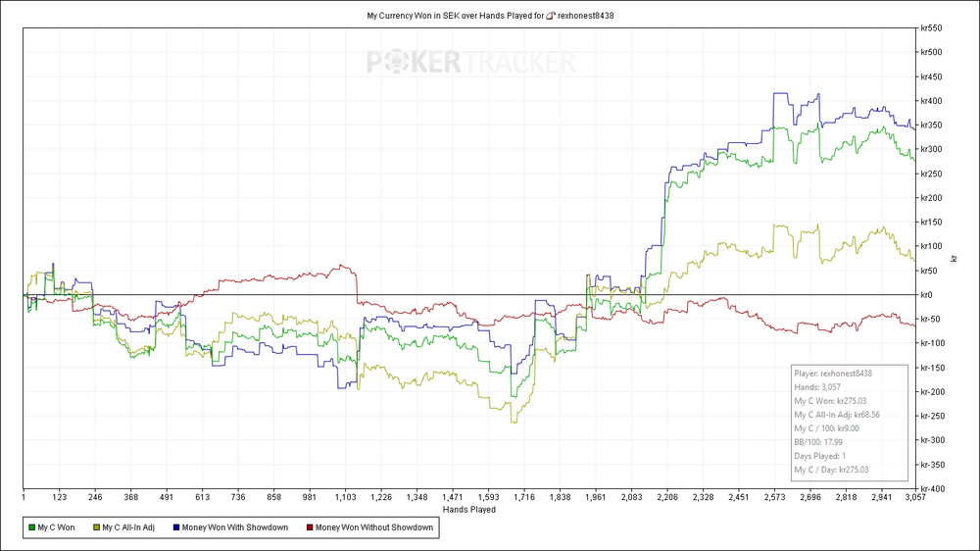
Task: Click the player stats summary box
Action: pyautogui.click(x=850, y=423)
